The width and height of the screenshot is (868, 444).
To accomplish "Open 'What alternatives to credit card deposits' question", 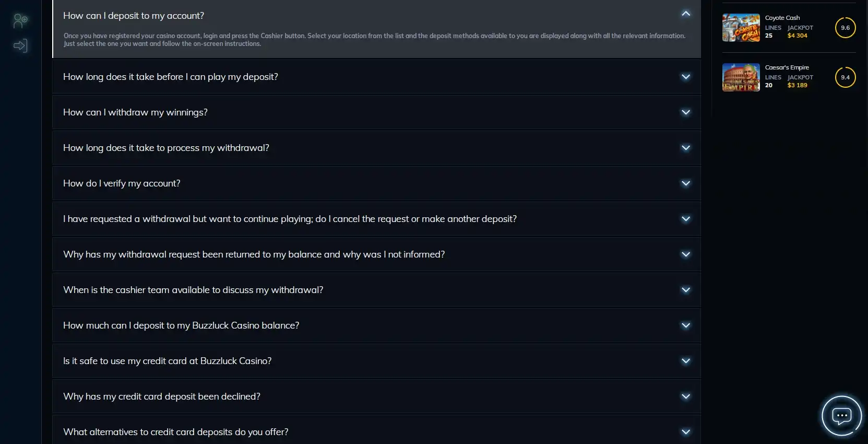I will pos(175,432).
